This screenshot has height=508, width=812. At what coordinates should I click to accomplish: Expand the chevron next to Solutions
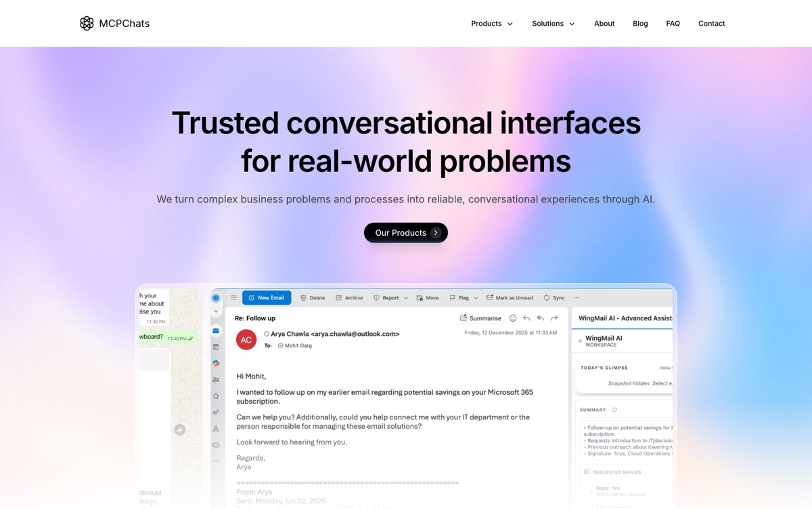coord(572,24)
